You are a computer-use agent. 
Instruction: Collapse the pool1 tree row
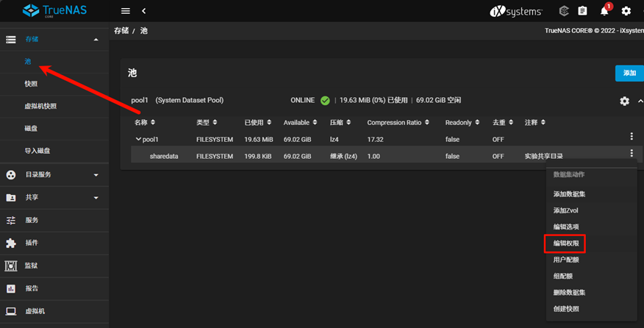138,138
